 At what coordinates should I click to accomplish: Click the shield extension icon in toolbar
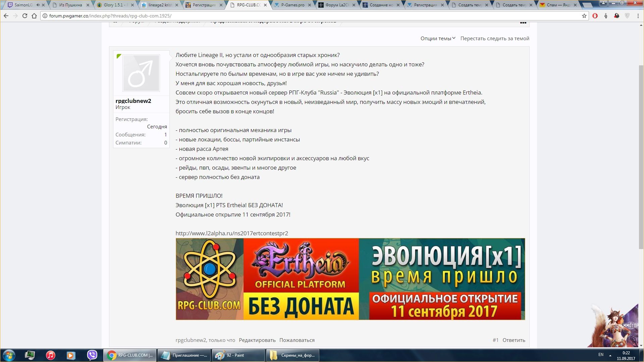pyautogui.click(x=627, y=16)
